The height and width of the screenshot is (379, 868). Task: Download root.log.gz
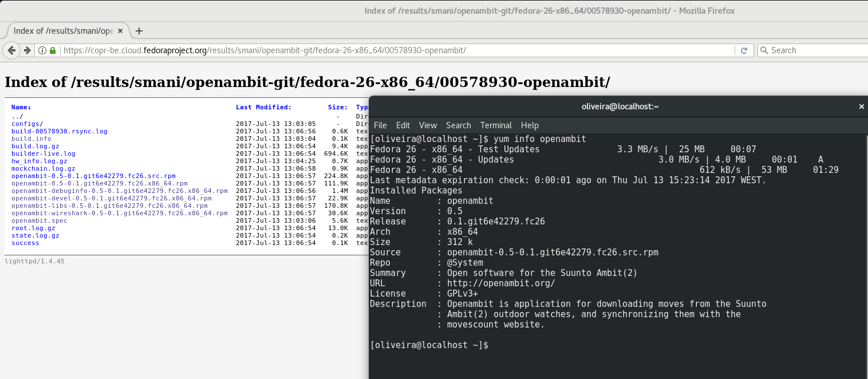[33, 228]
